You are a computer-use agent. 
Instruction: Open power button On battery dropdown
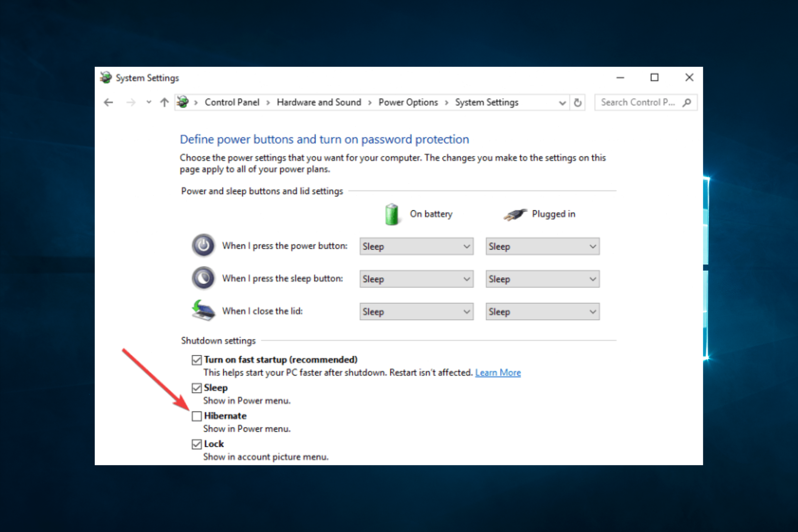(416, 246)
